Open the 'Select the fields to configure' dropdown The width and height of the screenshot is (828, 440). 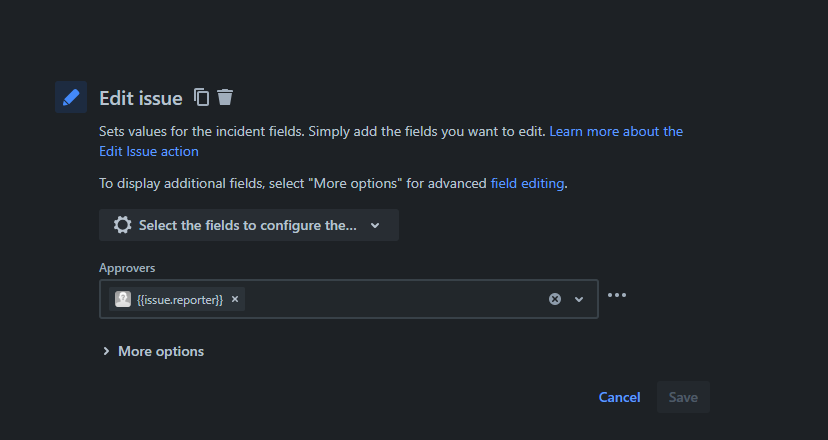click(249, 225)
